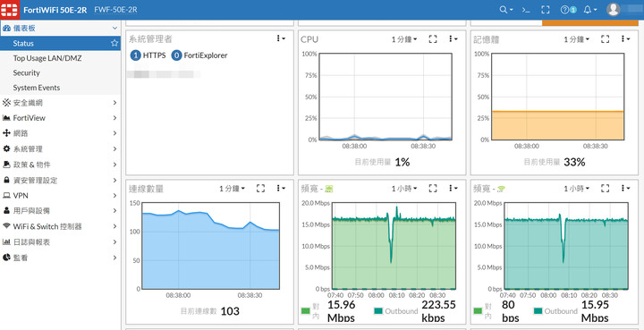Open 日誌與報表 menu
This screenshot has width=644, height=330.
[x=60, y=242]
